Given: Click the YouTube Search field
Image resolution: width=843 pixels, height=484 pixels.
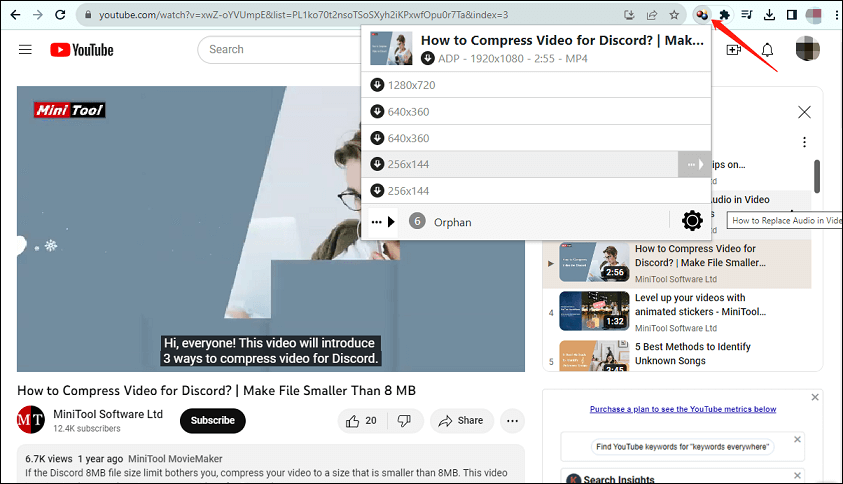Looking at the screenshot, I should pyautogui.click(x=280, y=49).
